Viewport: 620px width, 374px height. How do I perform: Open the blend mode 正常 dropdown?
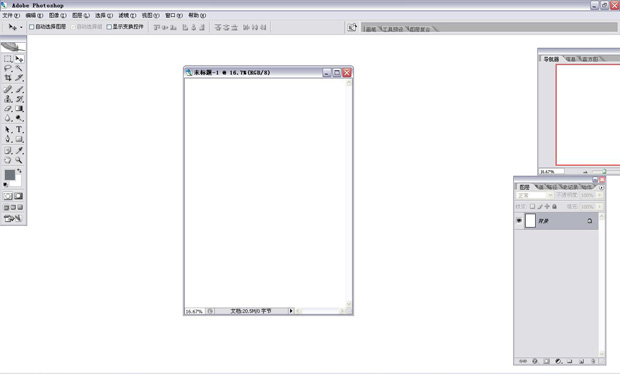[x=535, y=195]
